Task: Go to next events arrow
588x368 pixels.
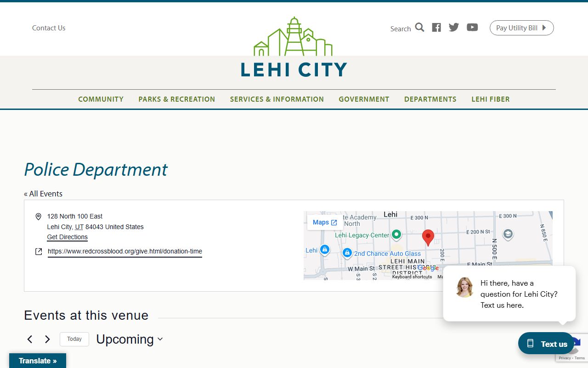Action: coord(47,339)
